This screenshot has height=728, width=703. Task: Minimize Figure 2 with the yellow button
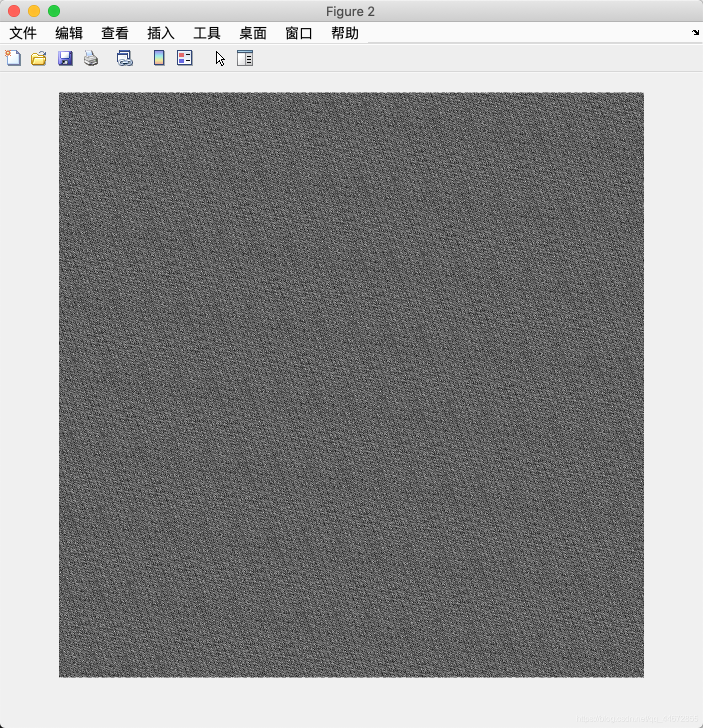34,11
